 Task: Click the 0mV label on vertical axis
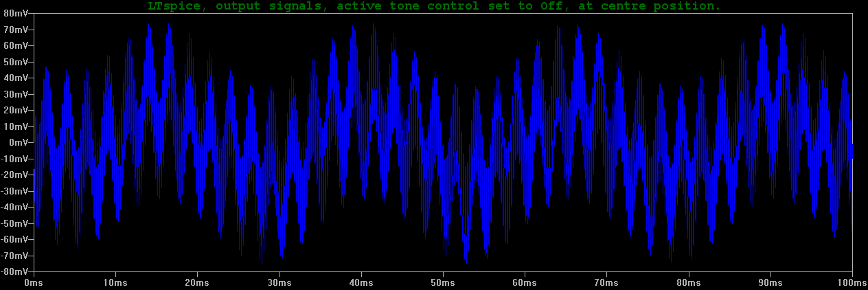(x=18, y=143)
